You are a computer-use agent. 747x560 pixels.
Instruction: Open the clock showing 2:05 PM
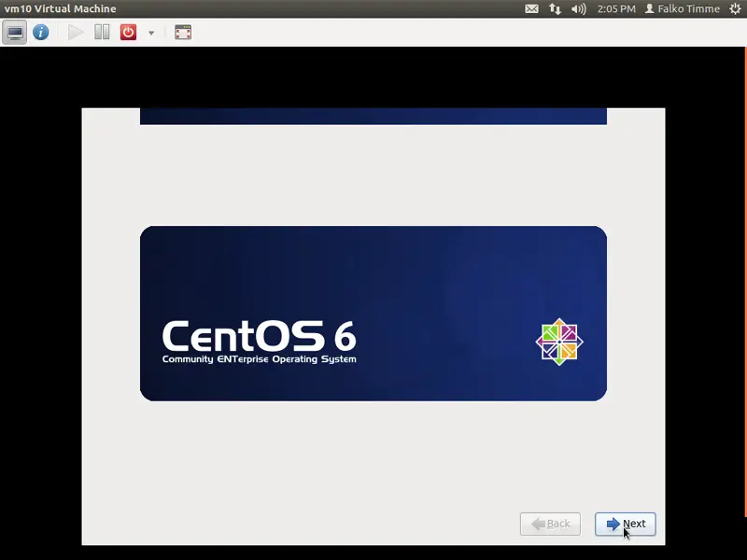(616, 8)
